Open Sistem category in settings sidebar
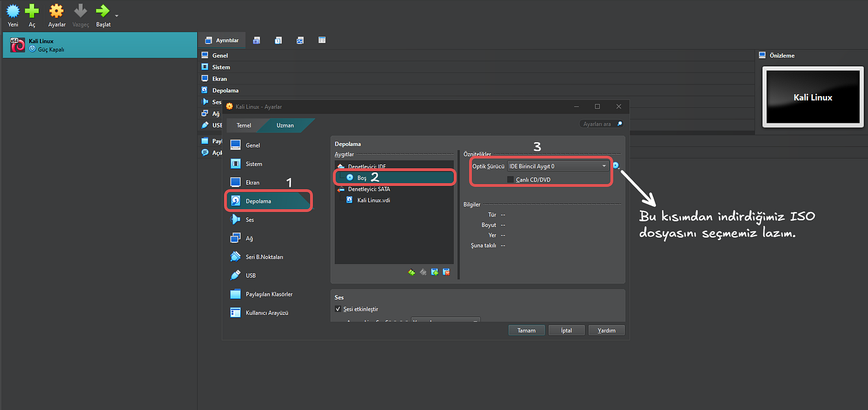This screenshot has height=410, width=868. tap(269, 164)
